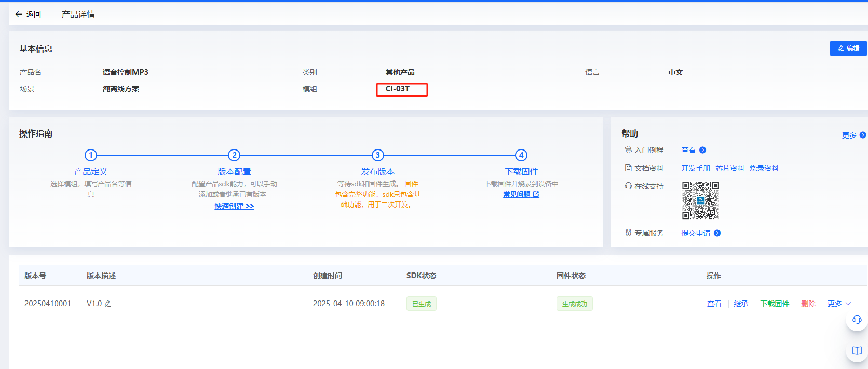868x369 pixels.
Task: Click the 已生成 SDK status tag
Action: click(422, 304)
